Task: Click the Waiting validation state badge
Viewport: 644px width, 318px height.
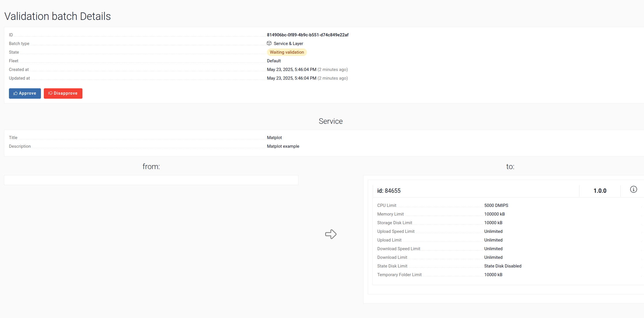Action: tap(287, 52)
